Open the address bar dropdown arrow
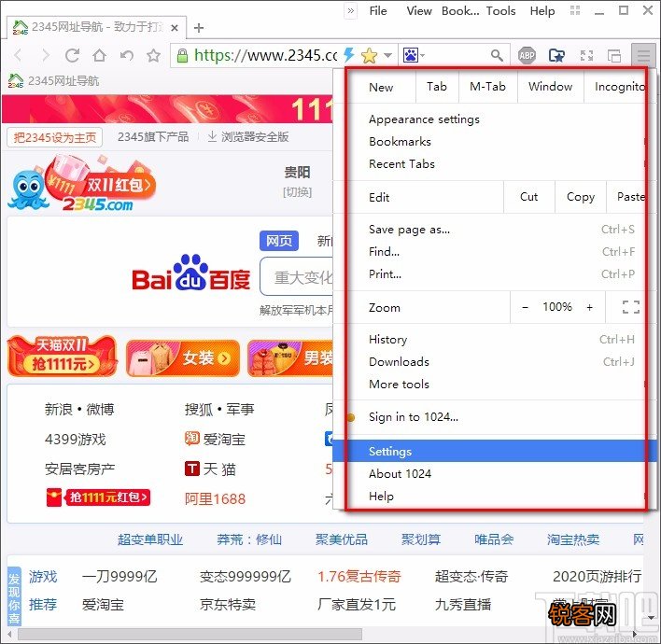 [x=387, y=55]
